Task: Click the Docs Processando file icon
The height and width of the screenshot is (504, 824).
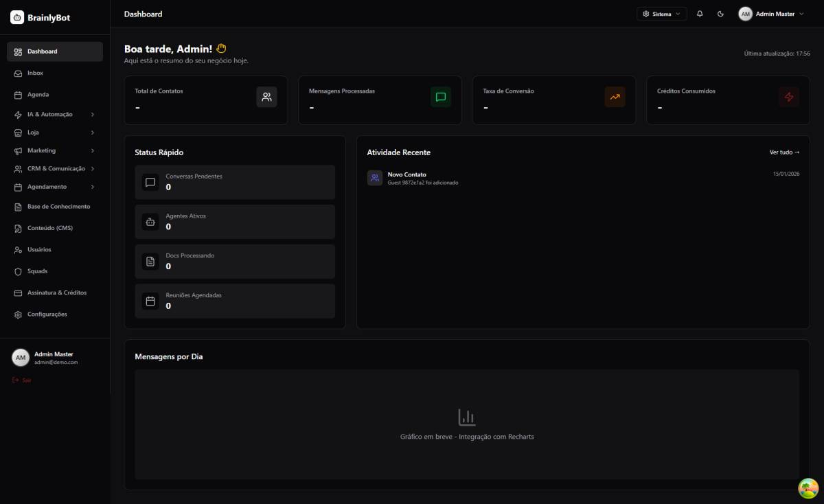Action: coord(150,262)
